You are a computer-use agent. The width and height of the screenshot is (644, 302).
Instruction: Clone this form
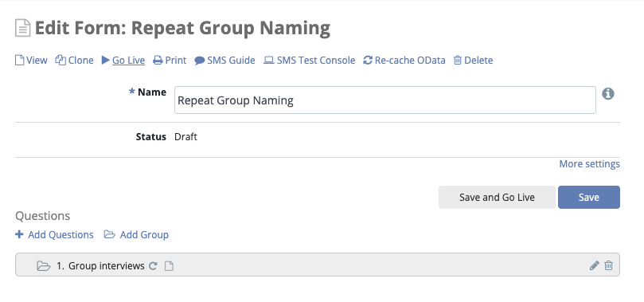(74, 61)
